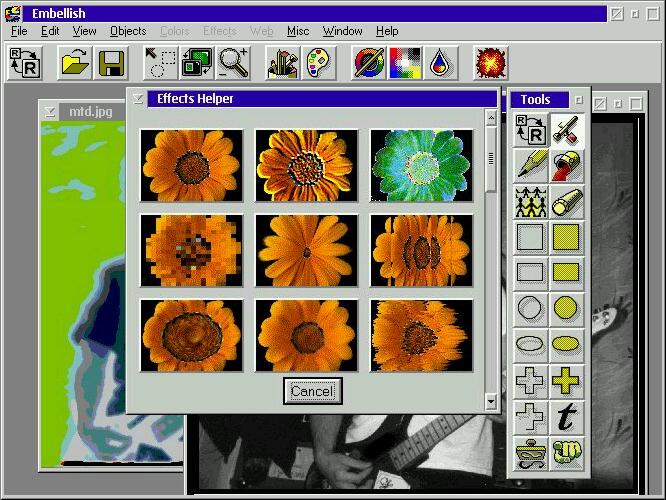Viewport: 666px width, 500px height.
Task: Open the painter's palette icon
Action: (319, 63)
